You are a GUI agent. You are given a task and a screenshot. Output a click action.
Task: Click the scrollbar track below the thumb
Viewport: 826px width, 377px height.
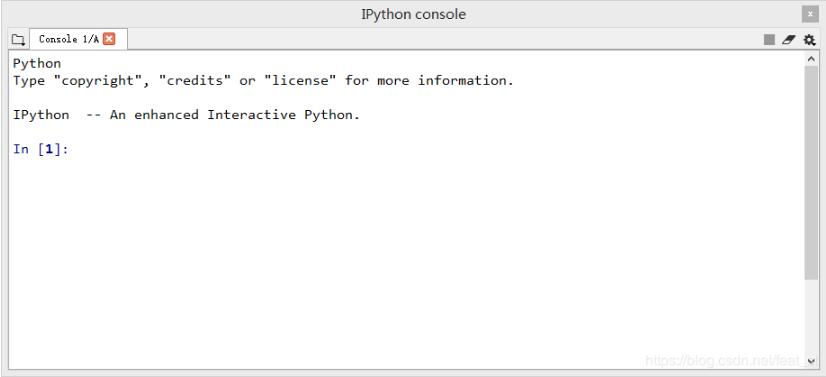coord(811,317)
